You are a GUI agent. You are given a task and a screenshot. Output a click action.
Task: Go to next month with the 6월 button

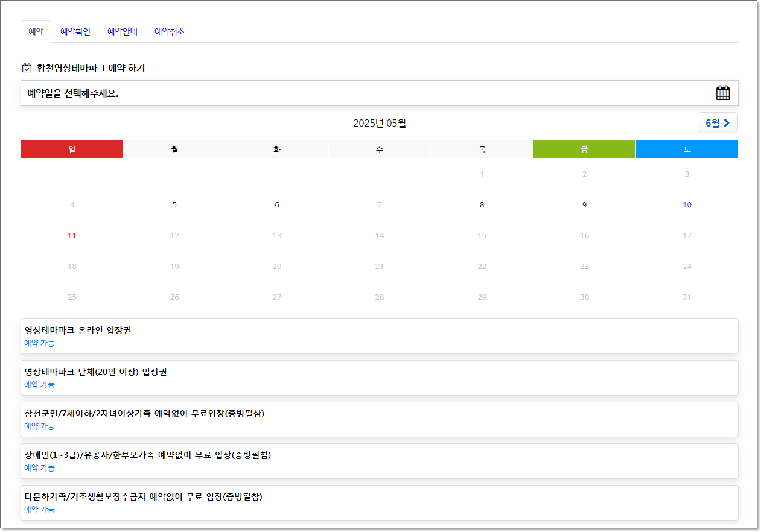pos(718,123)
